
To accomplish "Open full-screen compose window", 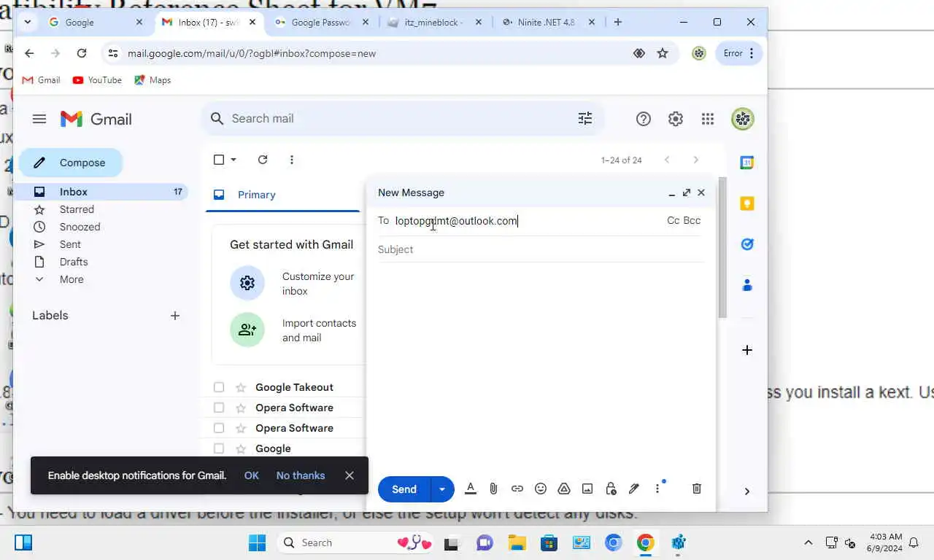I will [x=687, y=192].
